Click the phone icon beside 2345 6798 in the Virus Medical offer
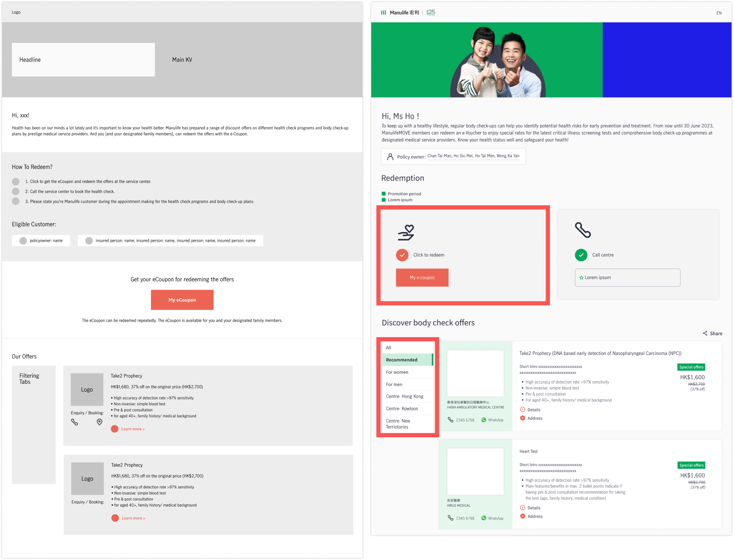Screen dimensions: 734x560 tap(450, 518)
